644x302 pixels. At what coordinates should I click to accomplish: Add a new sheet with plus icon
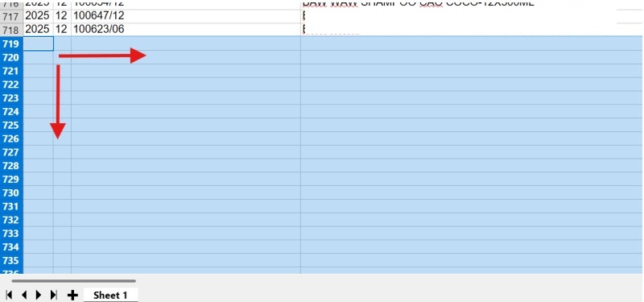tap(72, 295)
